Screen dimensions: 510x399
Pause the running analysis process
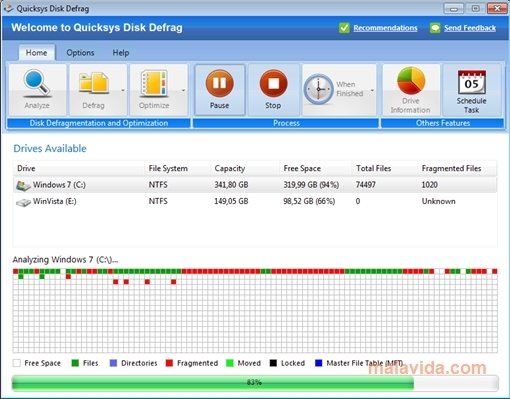tap(220, 90)
